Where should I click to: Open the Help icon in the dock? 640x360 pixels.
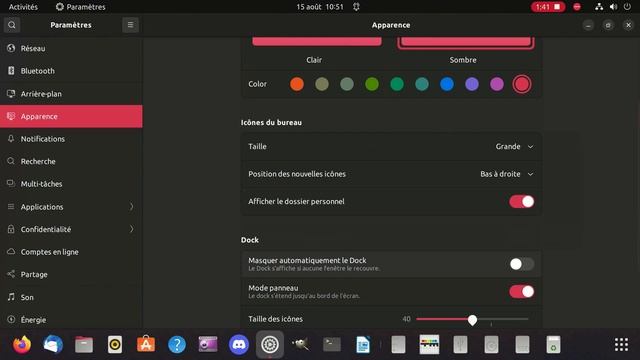coord(177,344)
